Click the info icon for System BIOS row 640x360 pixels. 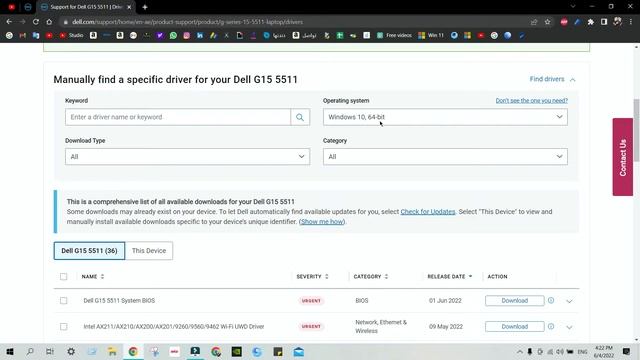click(551, 300)
